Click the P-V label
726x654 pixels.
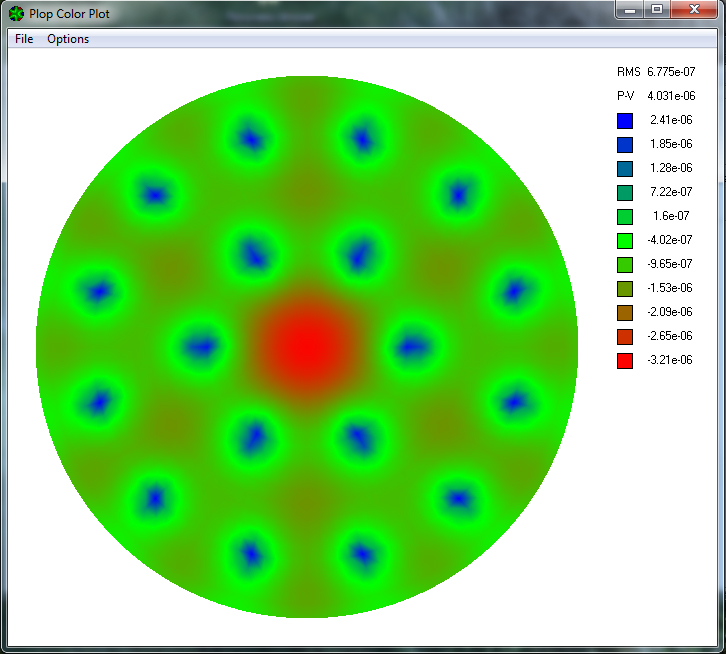point(625,96)
